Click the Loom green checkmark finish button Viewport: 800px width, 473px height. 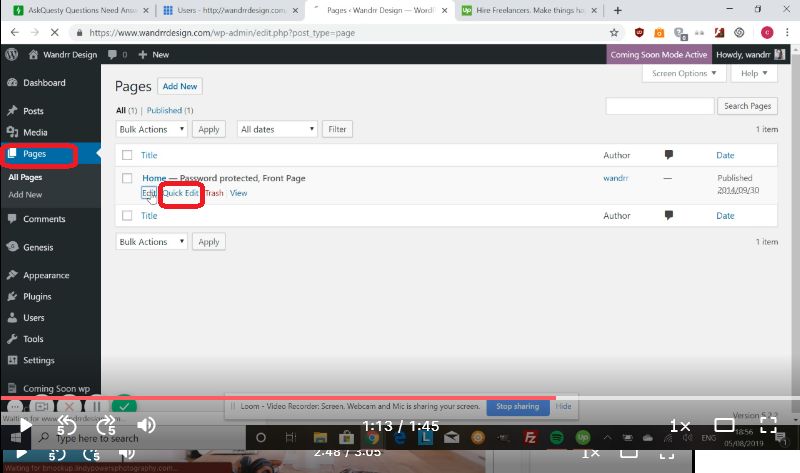(x=124, y=406)
